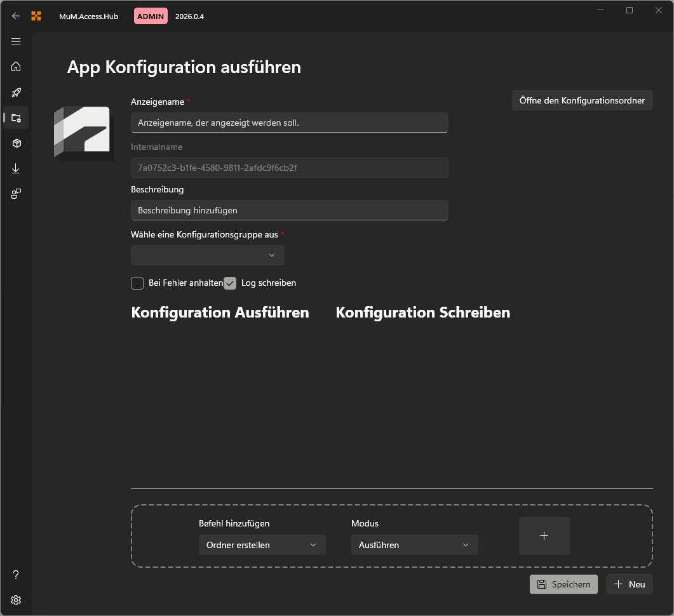674x616 pixels.
Task: Click 'Öffne den Konfigurationsordner' button
Action: click(582, 100)
